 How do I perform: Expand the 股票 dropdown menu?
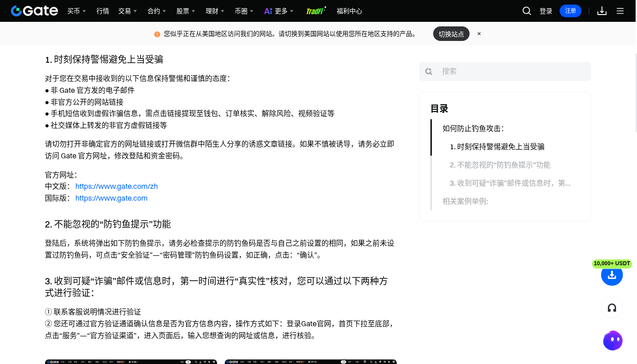pyautogui.click(x=186, y=11)
